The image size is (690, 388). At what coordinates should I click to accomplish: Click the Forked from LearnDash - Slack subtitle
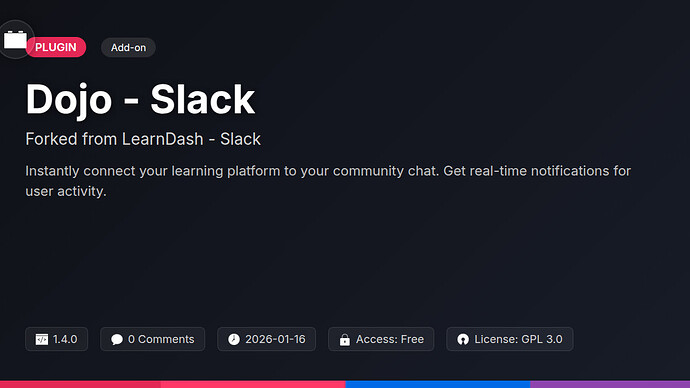(143, 139)
